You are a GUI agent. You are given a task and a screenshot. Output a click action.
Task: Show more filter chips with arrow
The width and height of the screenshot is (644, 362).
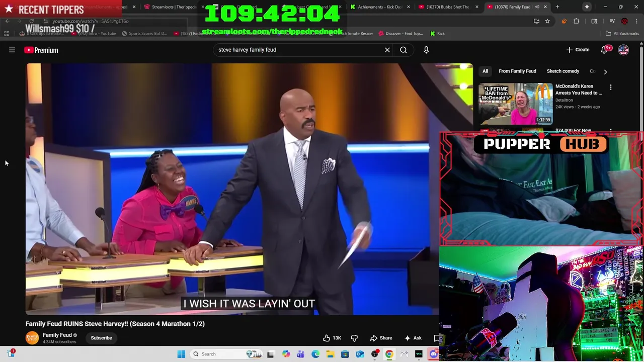point(605,71)
